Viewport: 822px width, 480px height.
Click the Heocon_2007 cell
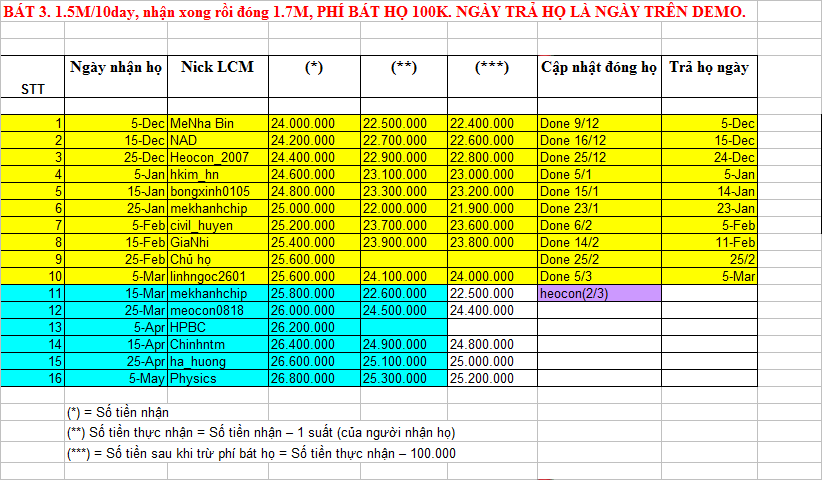click(x=217, y=158)
